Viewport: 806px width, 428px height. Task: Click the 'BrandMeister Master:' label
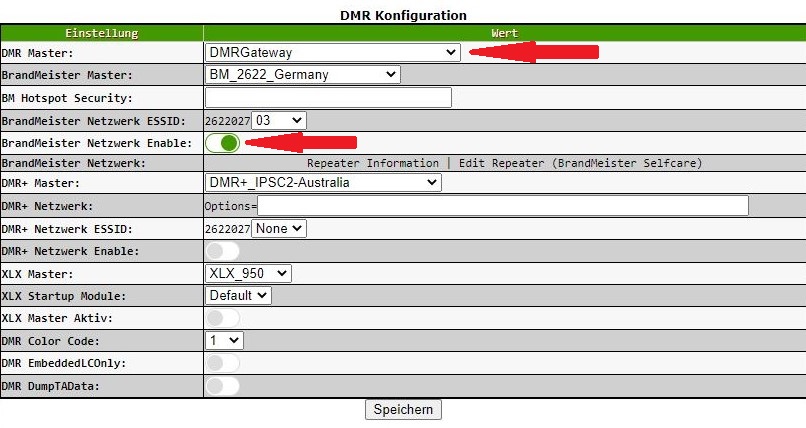click(67, 76)
